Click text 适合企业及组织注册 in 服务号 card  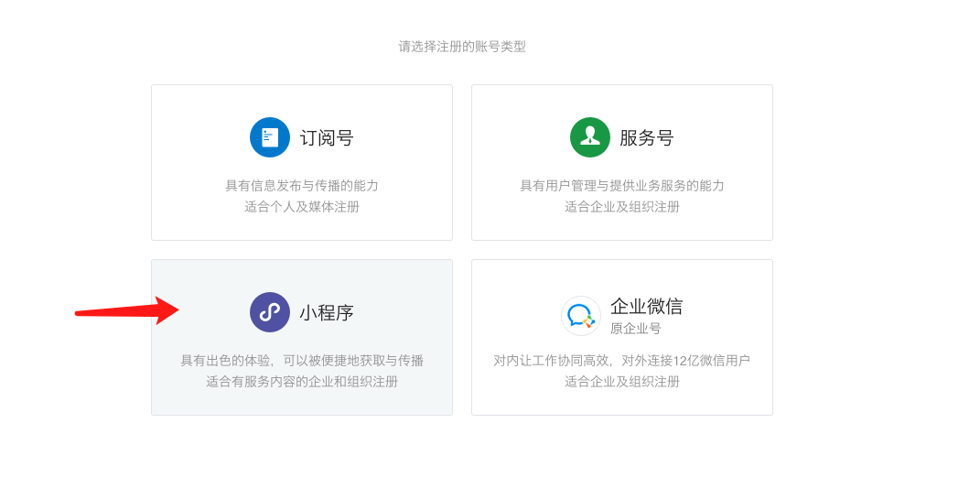(622, 207)
